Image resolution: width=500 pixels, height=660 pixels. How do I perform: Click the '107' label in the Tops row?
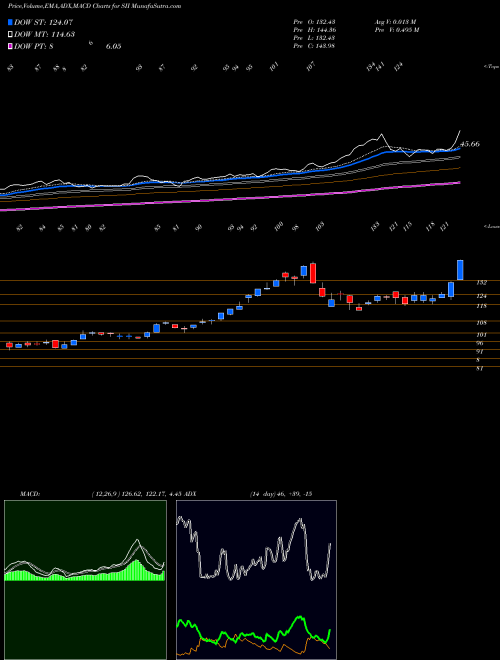click(311, 67)
